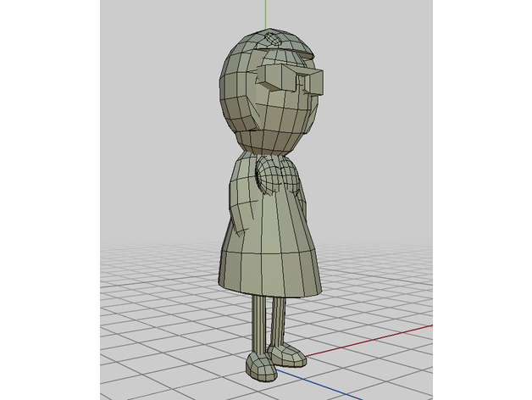Click the front shoe on the floor
532x400 pixels.
[x=262, y=365]
